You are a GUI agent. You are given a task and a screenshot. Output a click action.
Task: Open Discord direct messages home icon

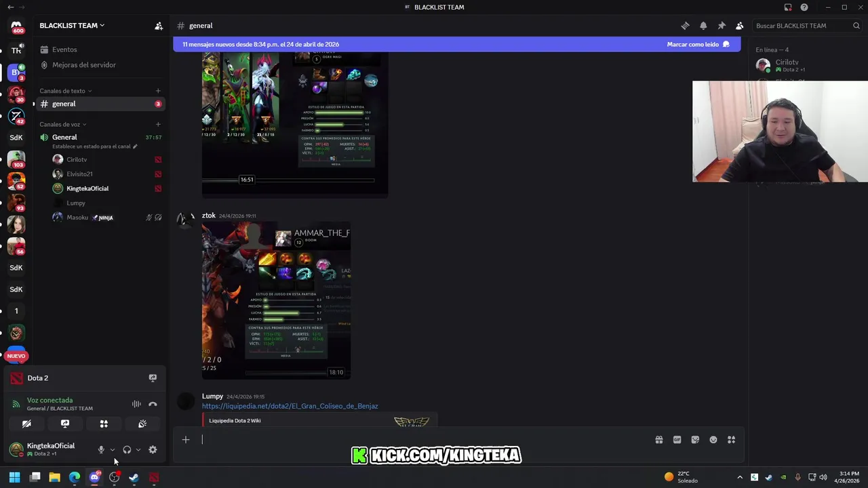16,27
